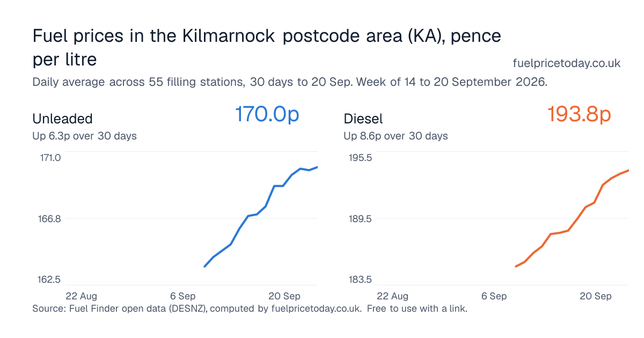Click the Diesel chart heading
This screenshot has width=644, height=338.
coord(363,119)
